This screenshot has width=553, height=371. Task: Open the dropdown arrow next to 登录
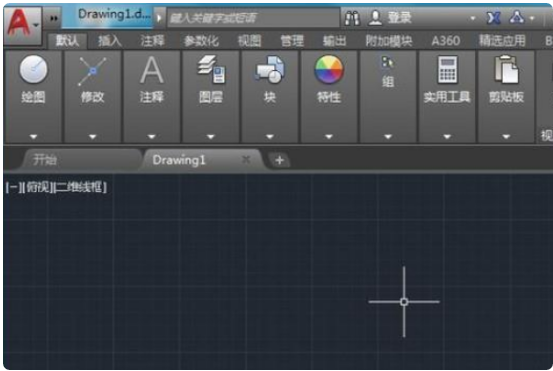[x=473, y=18]
